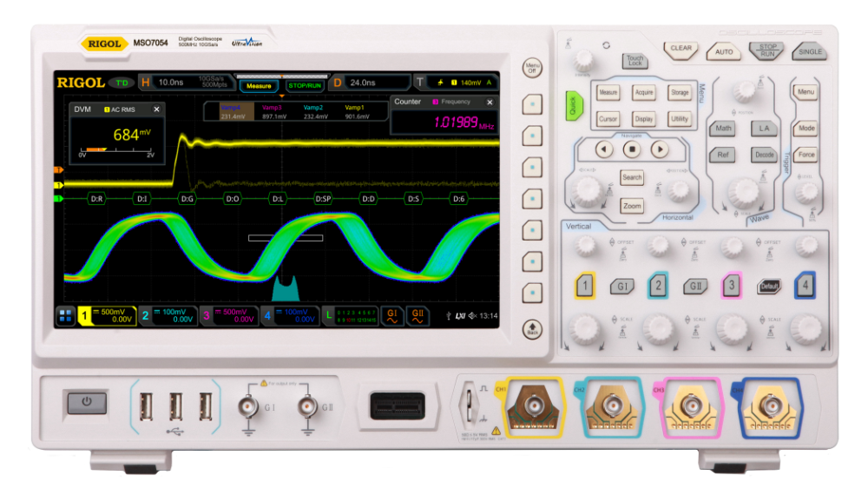
Task: Touch the CH2 BNC input connector
Action: click(x=612, y=406)
